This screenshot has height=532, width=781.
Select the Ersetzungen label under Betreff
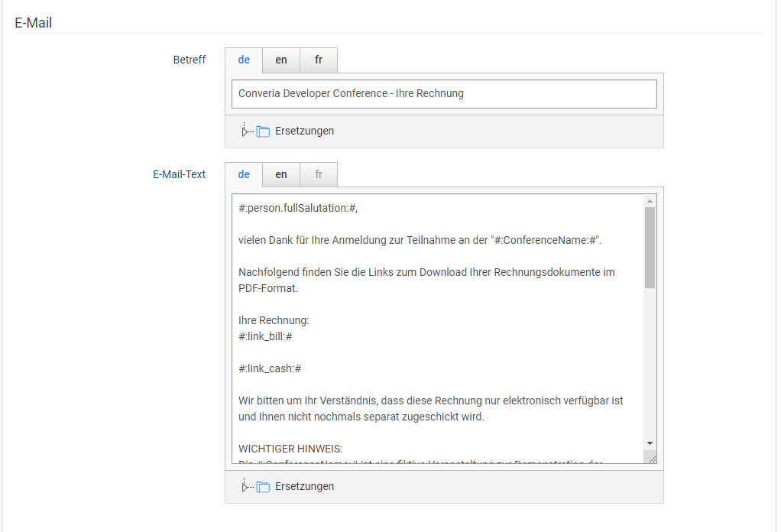pos(304,131)
